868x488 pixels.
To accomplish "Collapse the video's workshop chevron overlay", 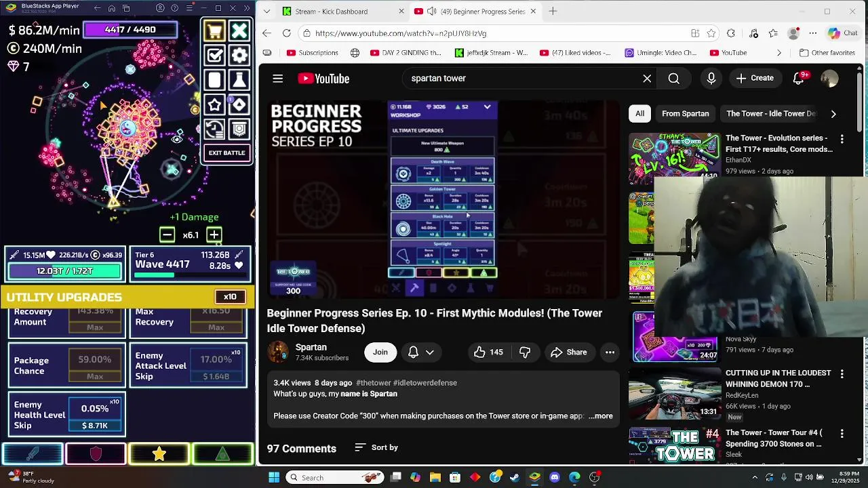I will pyautogui.click(x=487, y=107).
